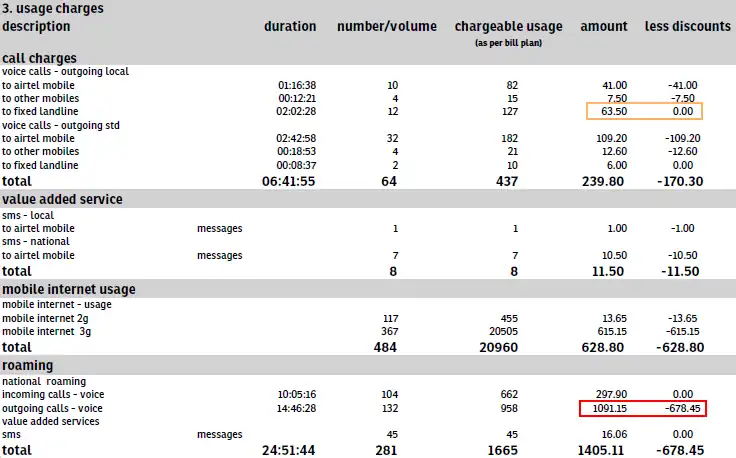Click the "3. usage charges" heading
Screen dimensions: 736x458
point(52,9)
